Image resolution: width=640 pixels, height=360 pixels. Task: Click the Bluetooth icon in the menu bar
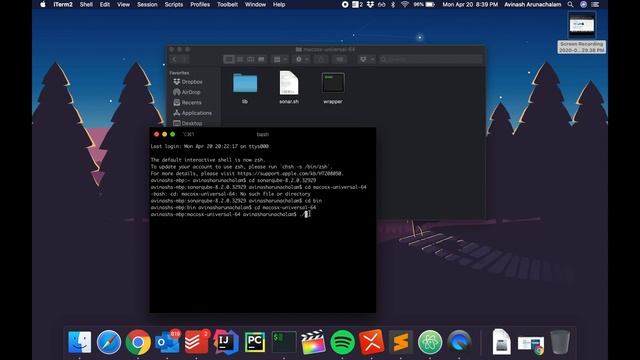coord(393,4)
